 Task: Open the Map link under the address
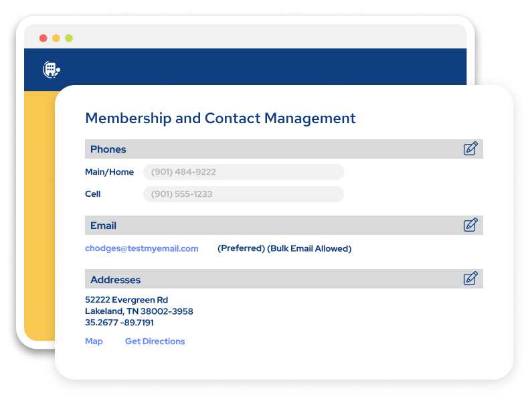coord(94,341)
